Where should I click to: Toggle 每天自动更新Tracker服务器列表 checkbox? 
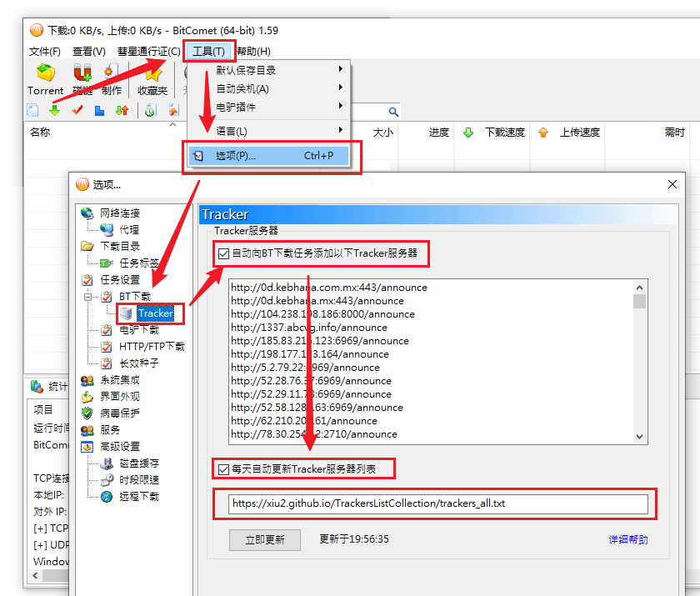(222, 469)
